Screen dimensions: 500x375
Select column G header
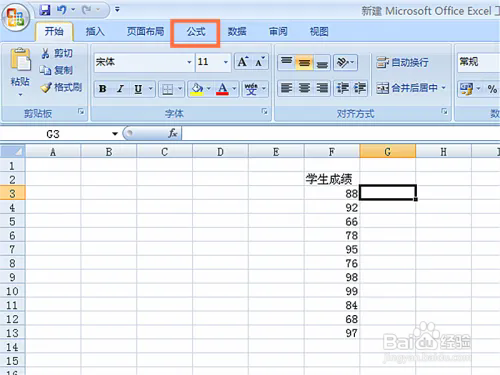(x=388, y=152)
